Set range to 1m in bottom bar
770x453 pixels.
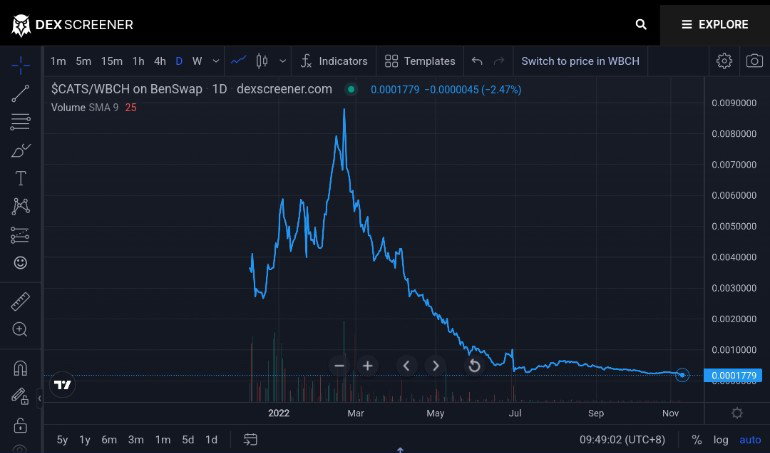tap(163, 440)
